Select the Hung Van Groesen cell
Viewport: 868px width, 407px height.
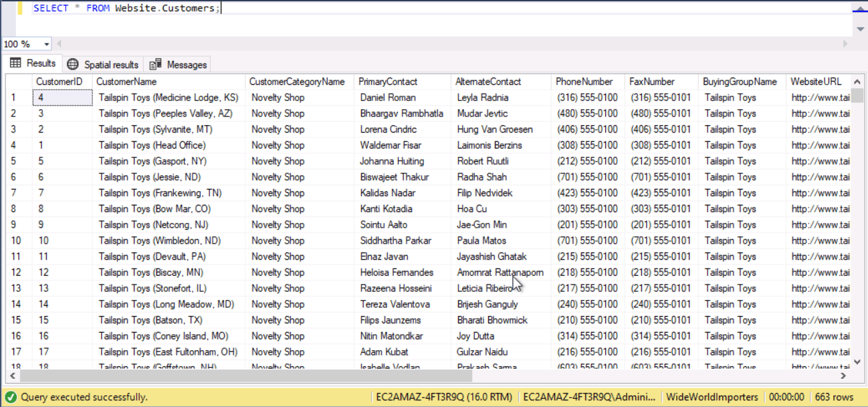(502, 130)
